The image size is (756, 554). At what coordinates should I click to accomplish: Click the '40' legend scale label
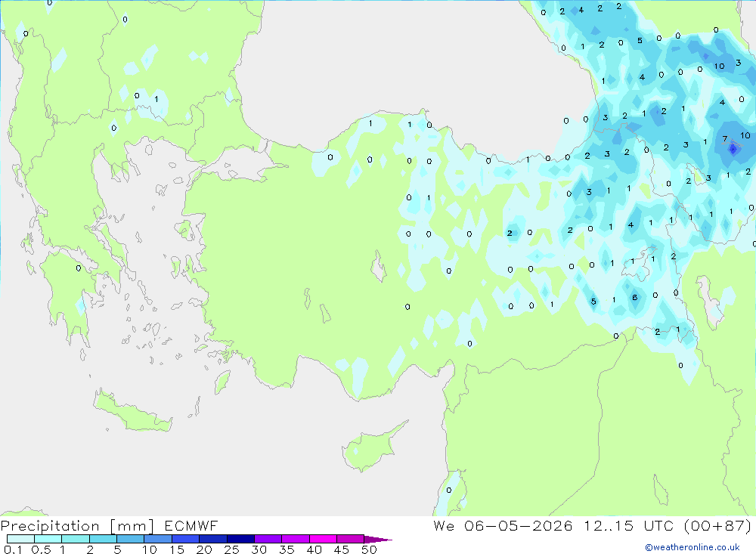(314, 549)
